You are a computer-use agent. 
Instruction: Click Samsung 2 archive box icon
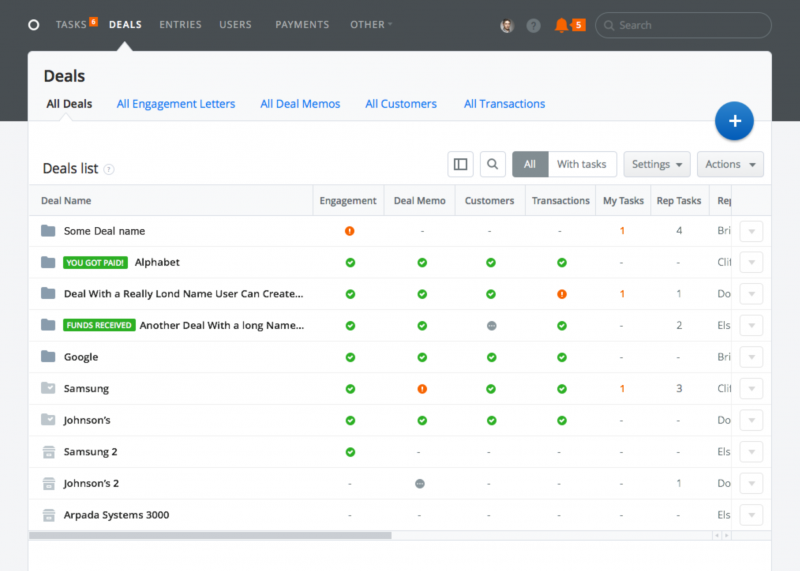(48, 452)
